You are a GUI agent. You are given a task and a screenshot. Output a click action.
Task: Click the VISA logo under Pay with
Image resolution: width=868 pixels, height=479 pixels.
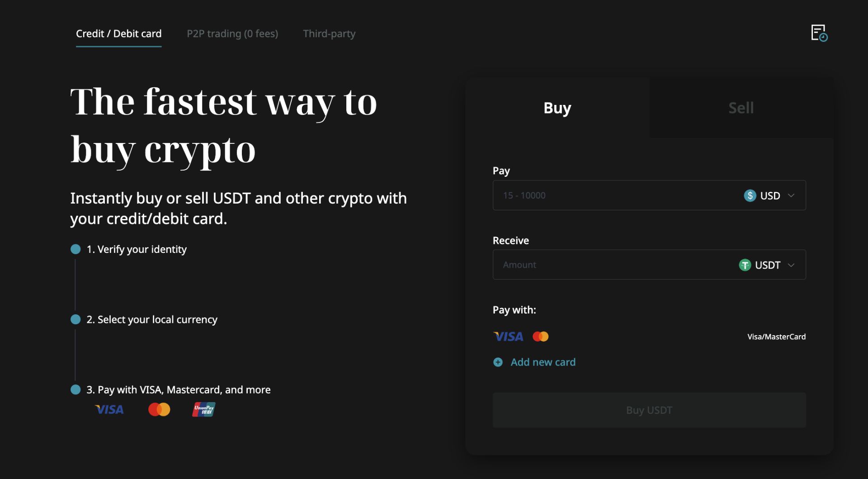[x=508, y=337]
